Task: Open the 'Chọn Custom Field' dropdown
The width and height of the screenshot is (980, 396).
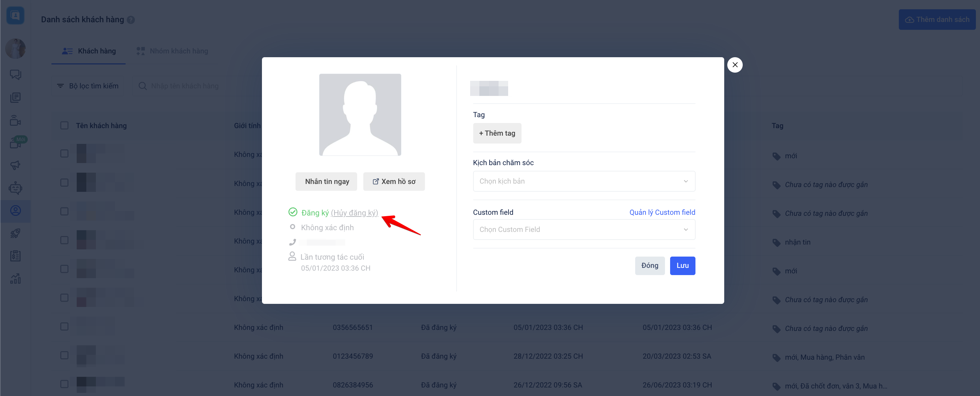Action: click(583, 230)
